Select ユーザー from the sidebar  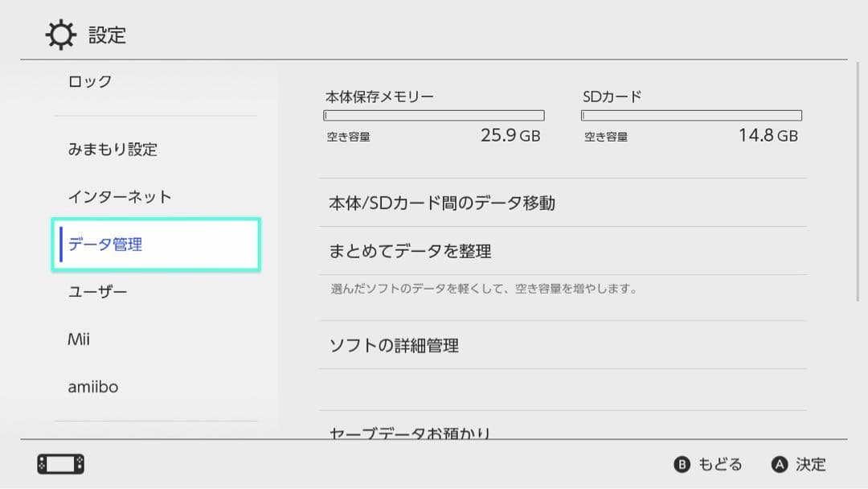96,291
